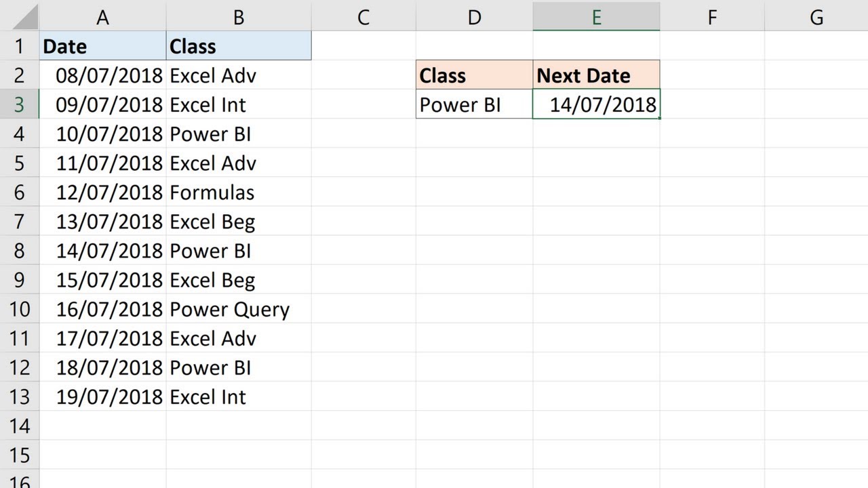Click Excel Beg in row 7
This screenshot has height=488, width=868.
[239, 221]
